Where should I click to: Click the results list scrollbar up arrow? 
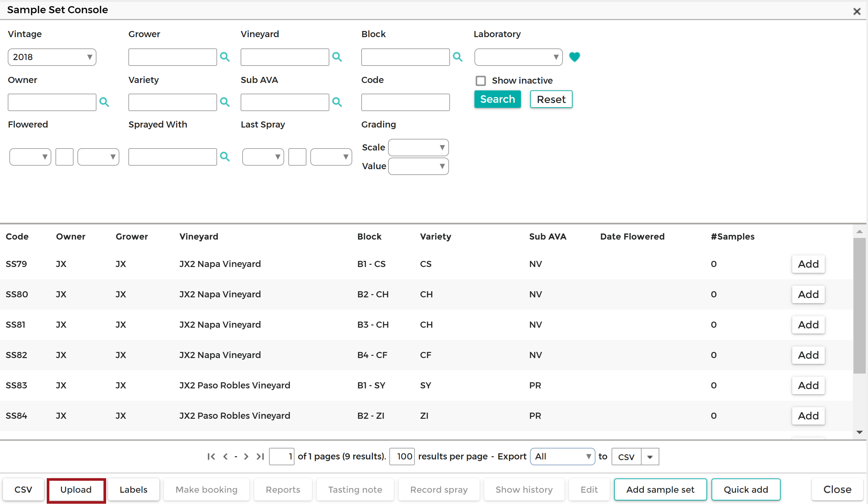[860, 232]
